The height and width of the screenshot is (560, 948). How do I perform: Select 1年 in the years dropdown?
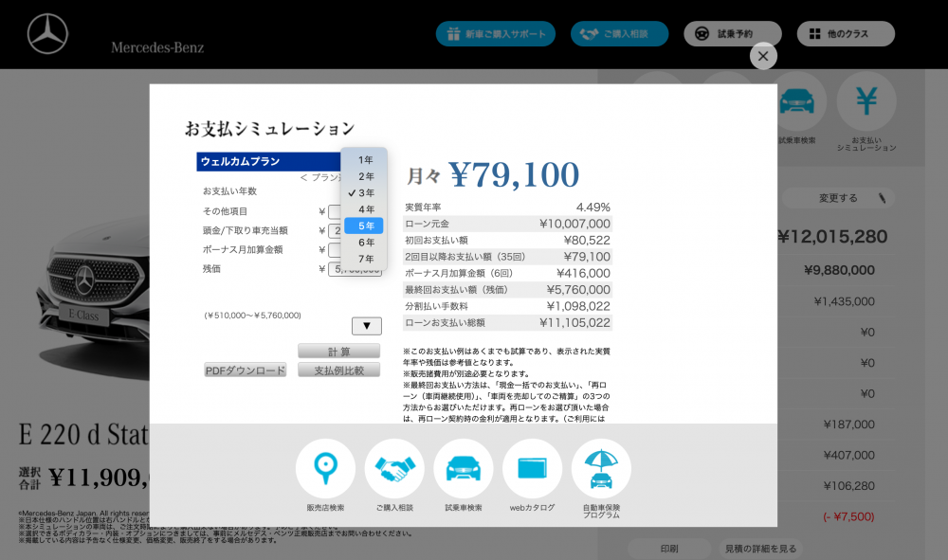[x=364, y=160]
